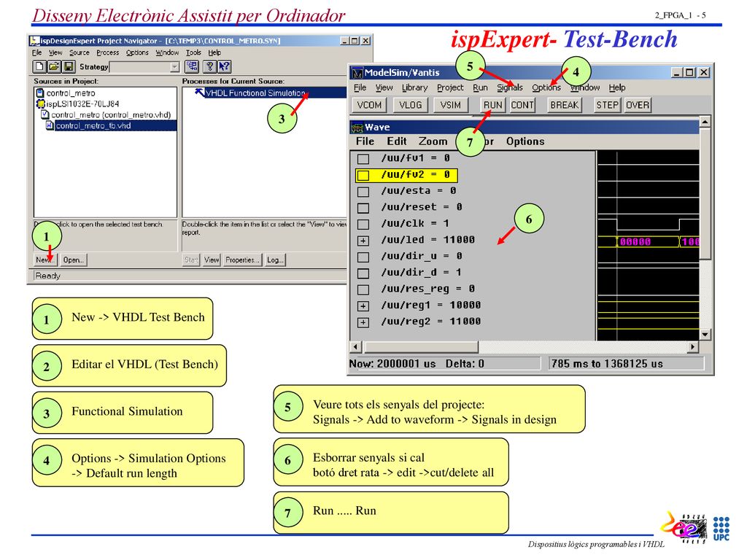Click left arrow of Wave horizontal scrollbar
This screenshot has width=747, height=560.
[356, 347]
